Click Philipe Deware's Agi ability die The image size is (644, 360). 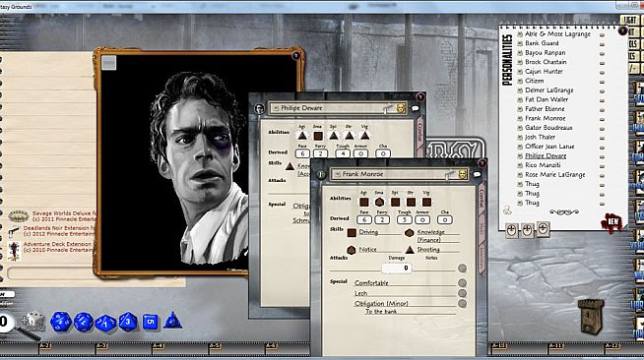[302, 136]
